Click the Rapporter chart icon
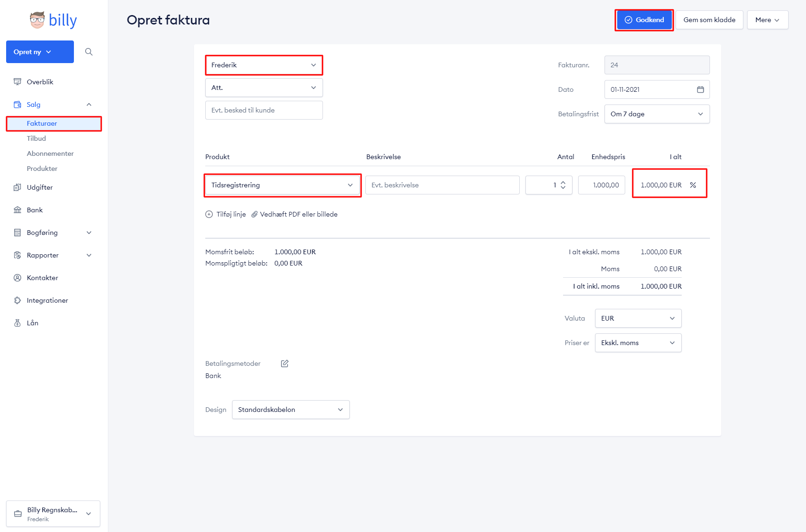806x532 pixels. 17,255
